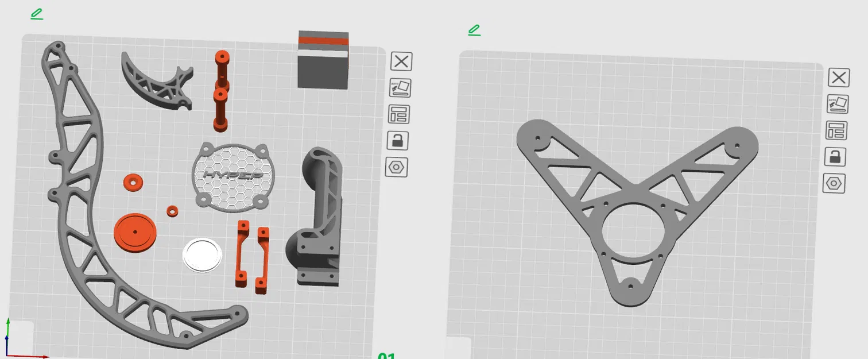Arrange objects on the right plate
This screenshot has width=868, height=359.
click(x=836, y=130)
